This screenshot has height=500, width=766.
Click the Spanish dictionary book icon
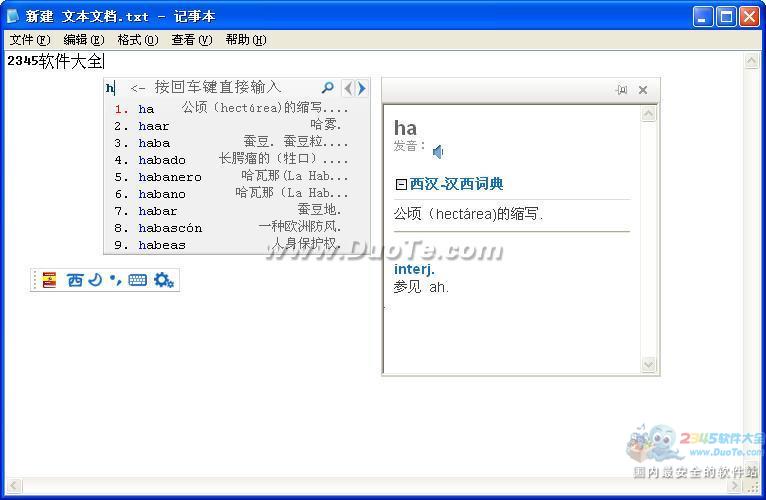coord(49,280)
